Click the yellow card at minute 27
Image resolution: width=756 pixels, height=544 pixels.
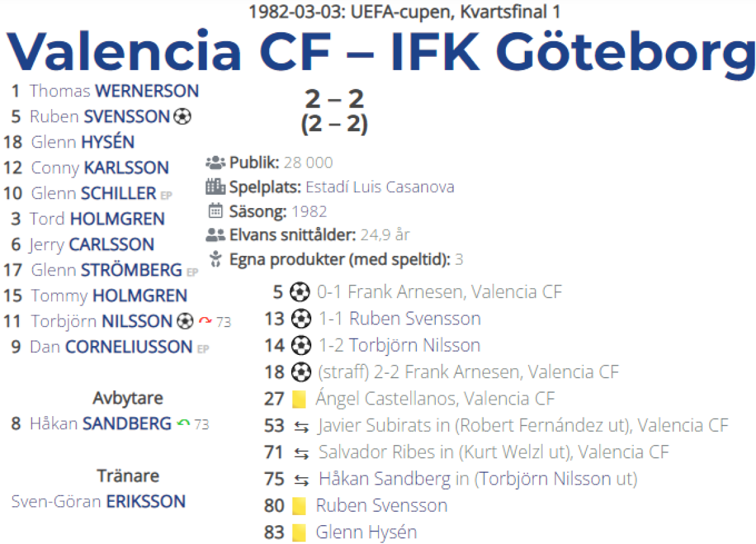coord(299,399)
